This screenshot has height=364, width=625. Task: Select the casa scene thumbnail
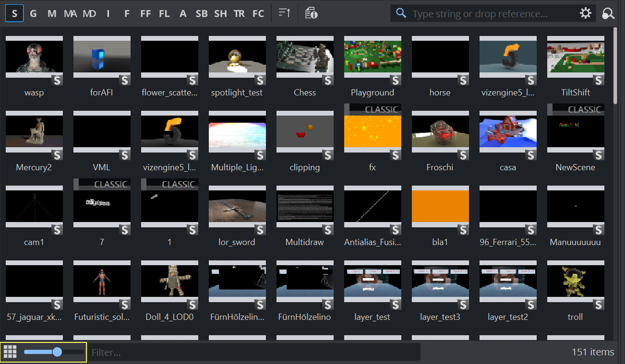[x=508, y=131]
